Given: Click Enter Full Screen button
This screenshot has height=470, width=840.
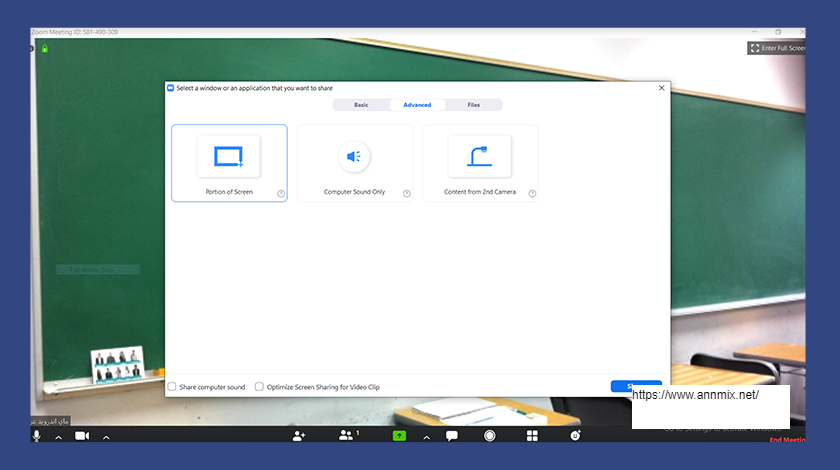Looking at the screenshot, I should coord(777,48).
